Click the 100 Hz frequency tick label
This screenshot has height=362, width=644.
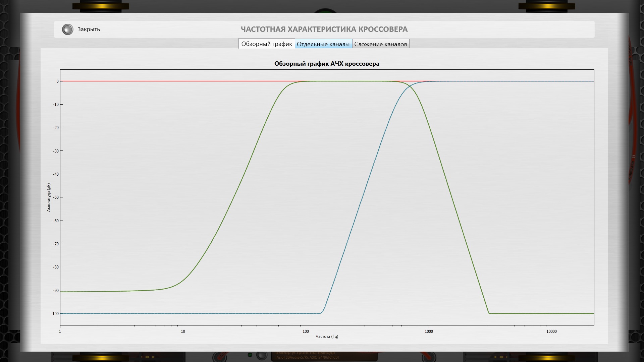tap(306, 331)
